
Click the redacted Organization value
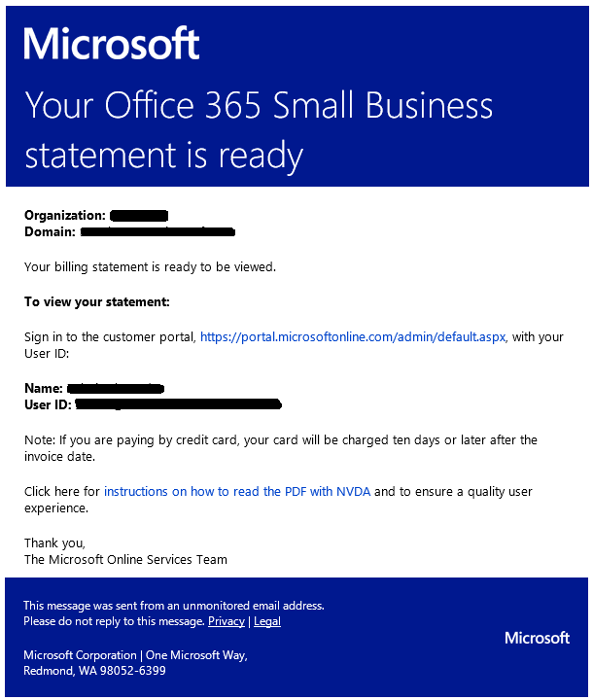point(139,216)
